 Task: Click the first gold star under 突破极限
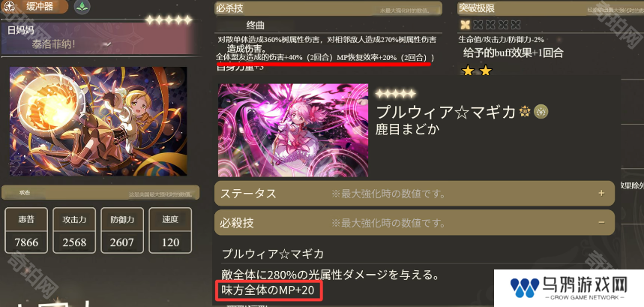467,71
